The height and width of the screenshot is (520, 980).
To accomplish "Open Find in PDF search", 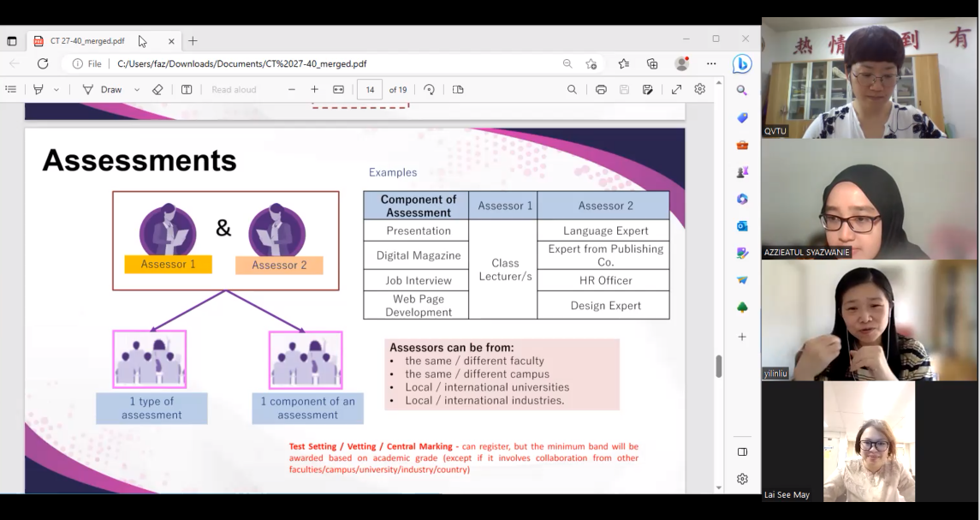I will (572, 89).
